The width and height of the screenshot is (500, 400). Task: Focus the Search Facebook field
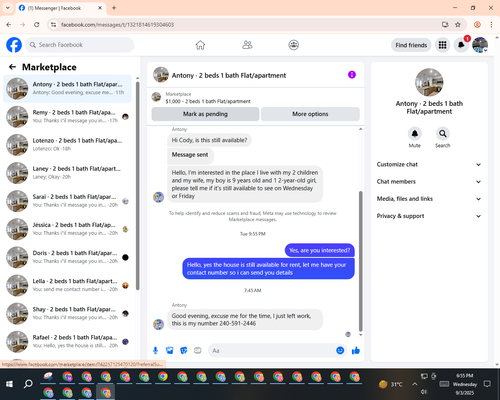(x=80, y=45)
